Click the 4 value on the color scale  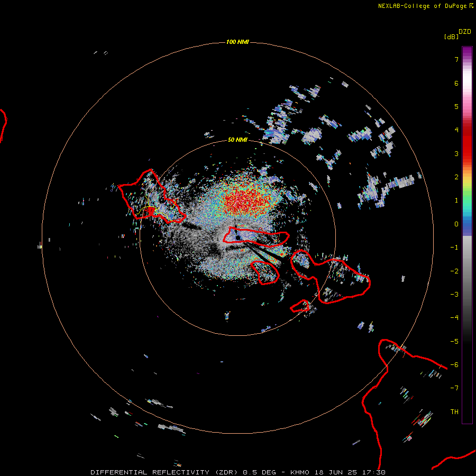pos(456,130)
